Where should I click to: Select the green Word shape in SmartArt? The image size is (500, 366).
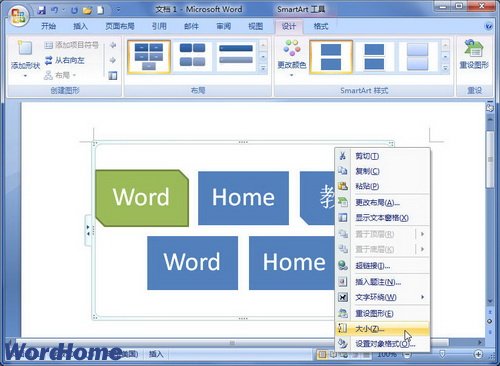pos(142,198)
